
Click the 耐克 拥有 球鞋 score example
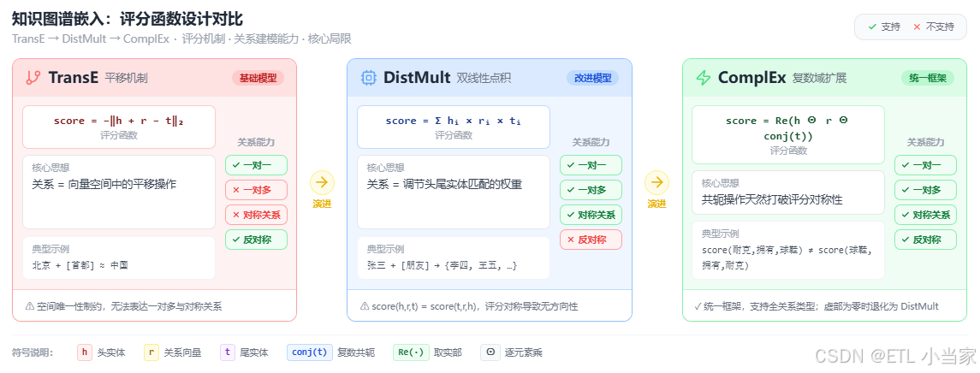click(787, 258)
